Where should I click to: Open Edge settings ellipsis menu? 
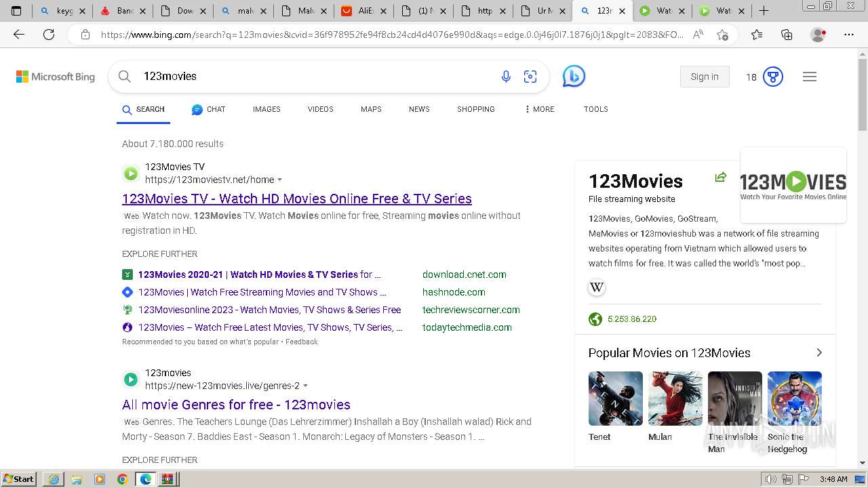[x=849, y=35]
